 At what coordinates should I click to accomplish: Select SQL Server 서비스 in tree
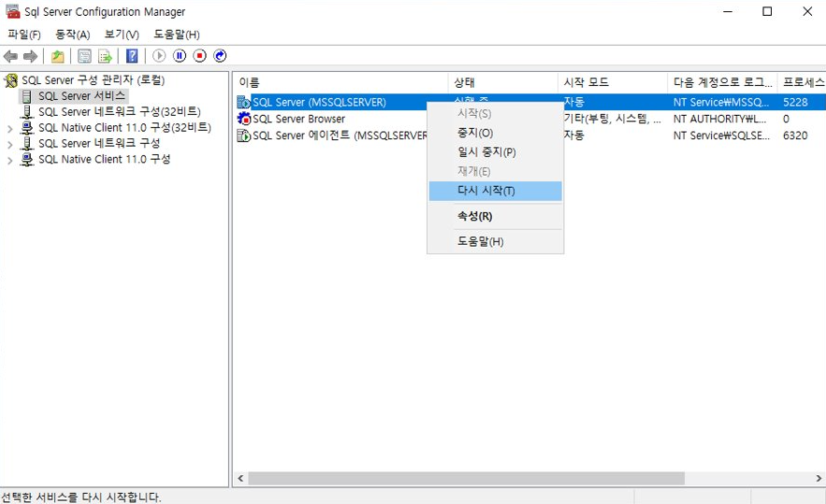81,96
